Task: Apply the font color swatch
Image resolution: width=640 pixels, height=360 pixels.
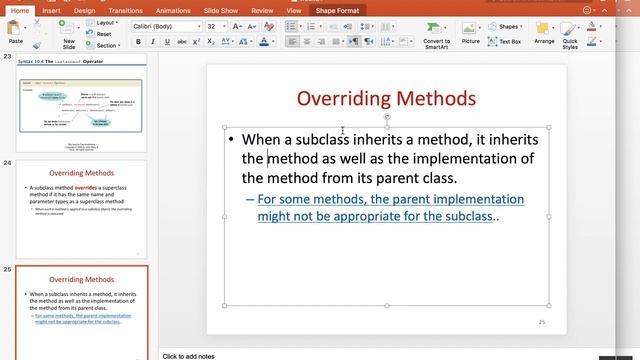Action: pyautogui.click(x=264, y=42)
